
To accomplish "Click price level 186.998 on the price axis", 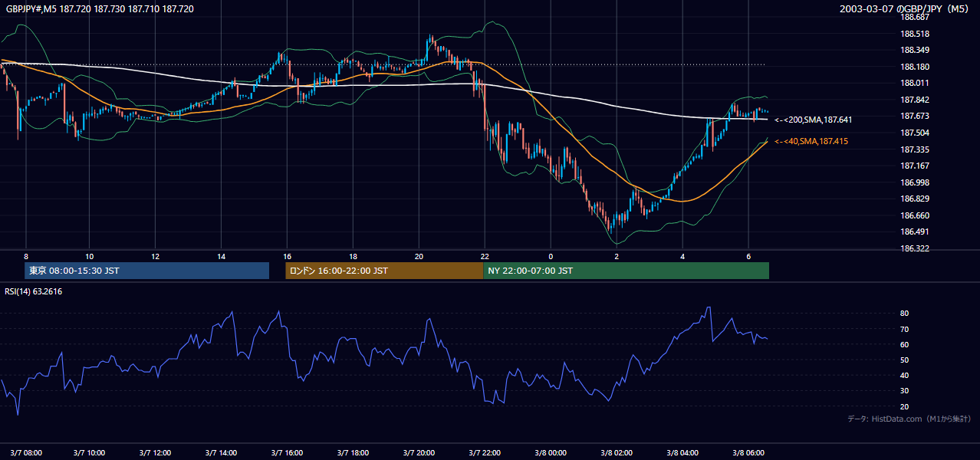I will (914, 182).
